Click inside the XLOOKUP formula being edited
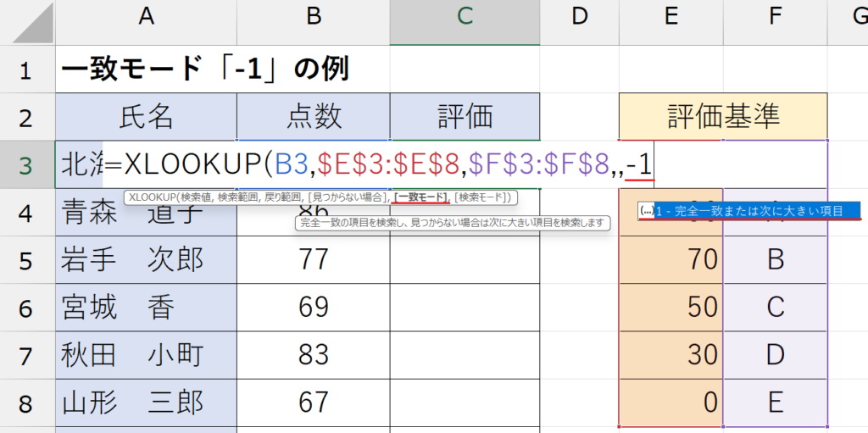The image size is (868, 433). point(379,164)
